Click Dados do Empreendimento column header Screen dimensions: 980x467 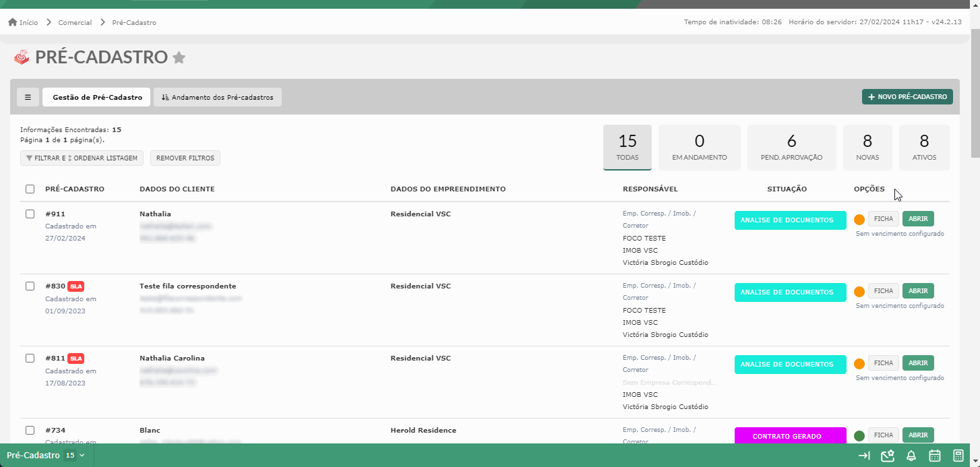tap(448, 189)
